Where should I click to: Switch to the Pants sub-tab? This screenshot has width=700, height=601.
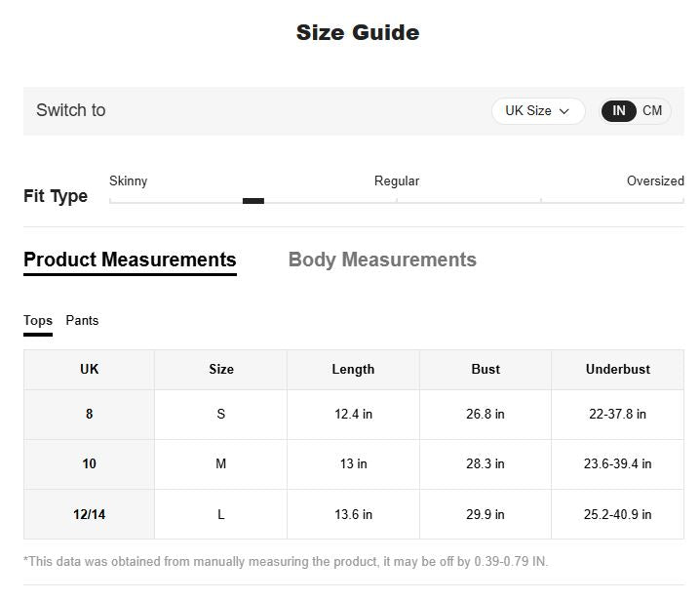click(82, 321)
